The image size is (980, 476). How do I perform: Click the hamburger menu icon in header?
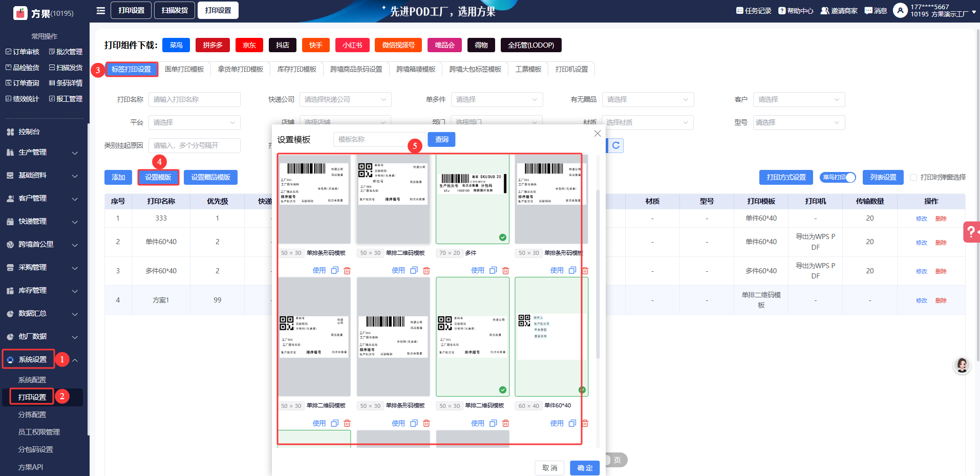tap(101, 11)
